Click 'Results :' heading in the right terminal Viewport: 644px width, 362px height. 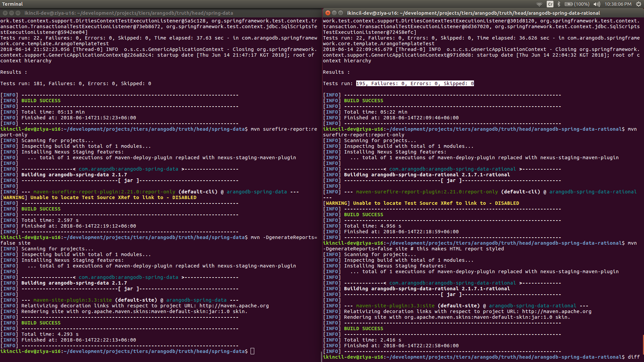pyautogui.click(x=336, y=72)
